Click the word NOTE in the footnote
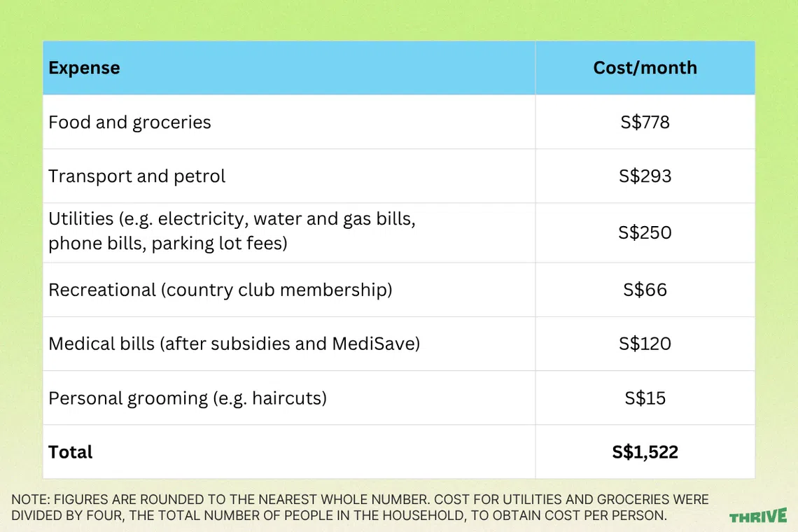The image size is (798, 532). [29, 500]
